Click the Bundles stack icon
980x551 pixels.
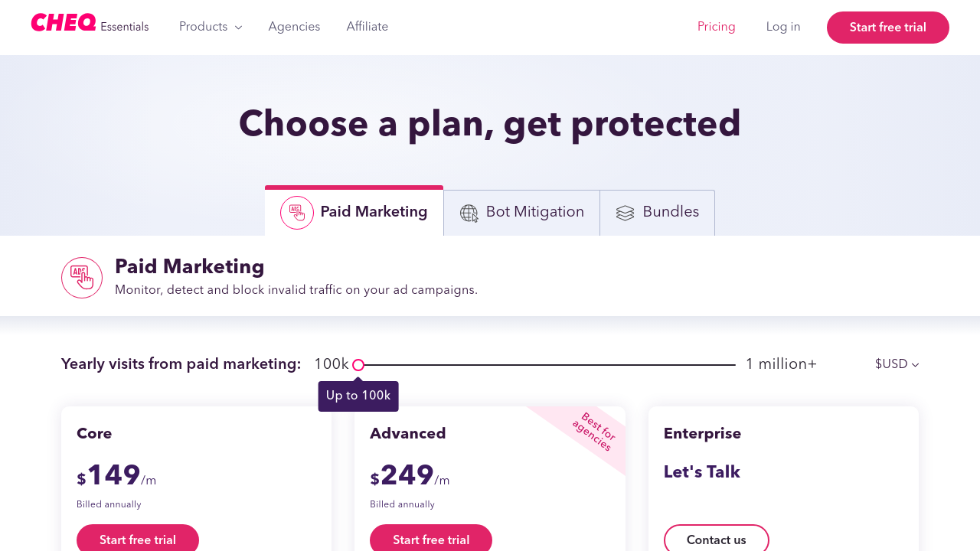point(626,214)
